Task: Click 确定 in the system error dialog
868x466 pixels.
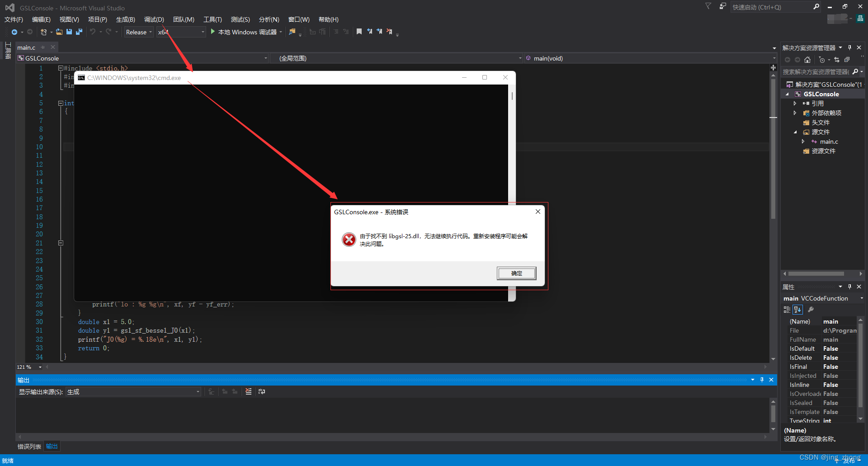Action: [517, 273]
